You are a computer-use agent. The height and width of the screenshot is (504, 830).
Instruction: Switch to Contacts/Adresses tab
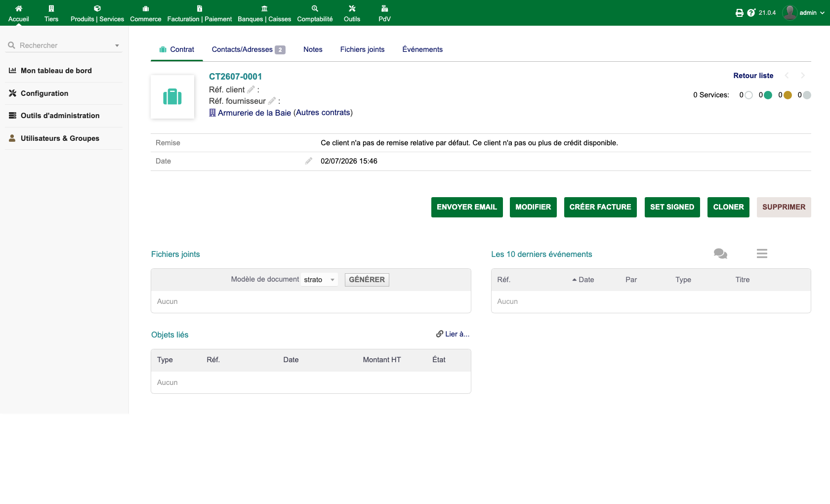coord(249,49)
